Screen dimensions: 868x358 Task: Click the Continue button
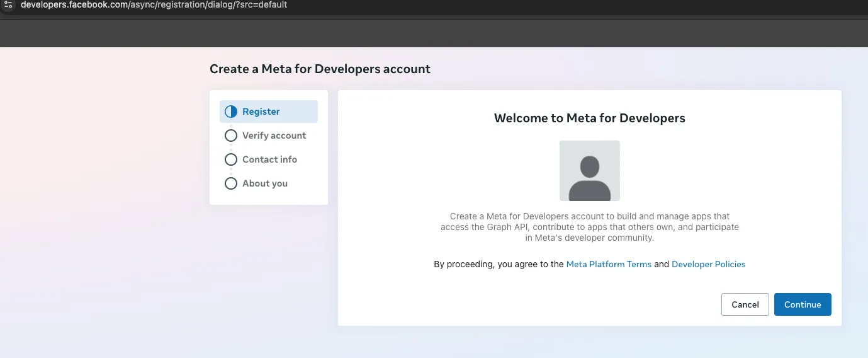click(x=803, y=304)
